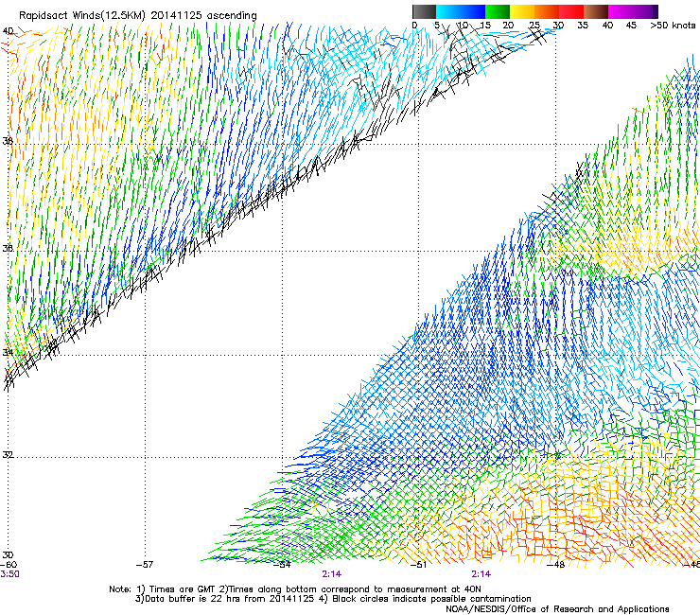
Task: Click the '40' latitude label
Action: [8, 31]
